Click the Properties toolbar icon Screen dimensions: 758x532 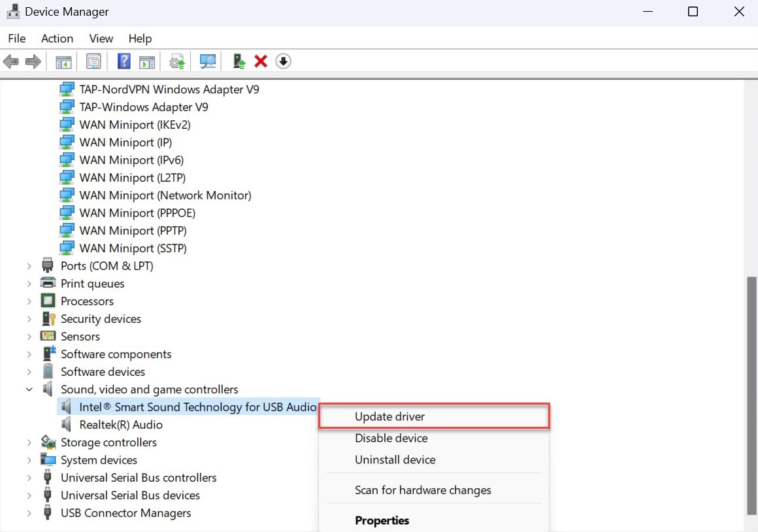[x=93, y=61]
